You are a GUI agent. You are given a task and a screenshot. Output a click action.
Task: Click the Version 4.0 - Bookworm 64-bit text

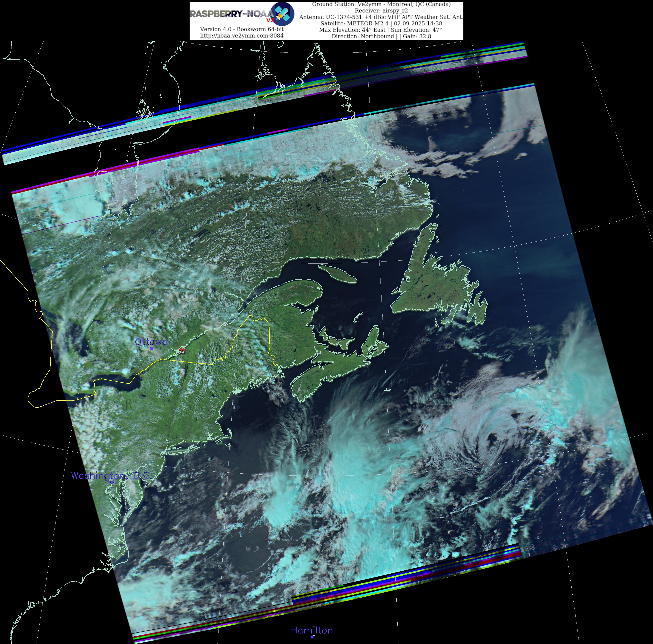click(242, 29)
